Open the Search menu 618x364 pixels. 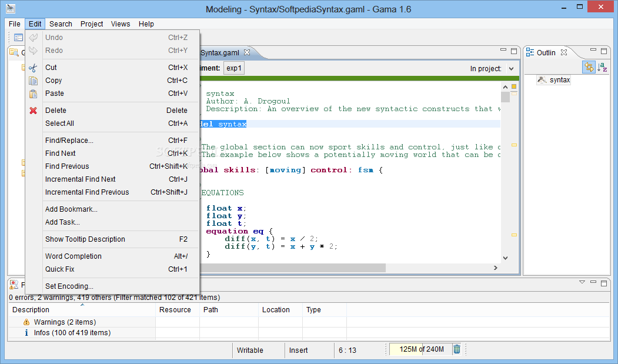click(x=61, y=24)
